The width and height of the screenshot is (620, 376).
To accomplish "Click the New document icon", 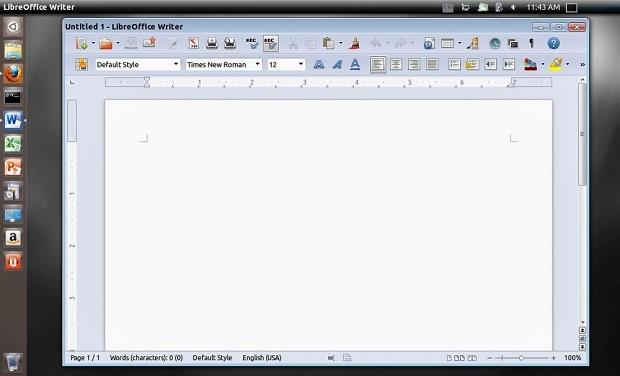I will 82,43.
